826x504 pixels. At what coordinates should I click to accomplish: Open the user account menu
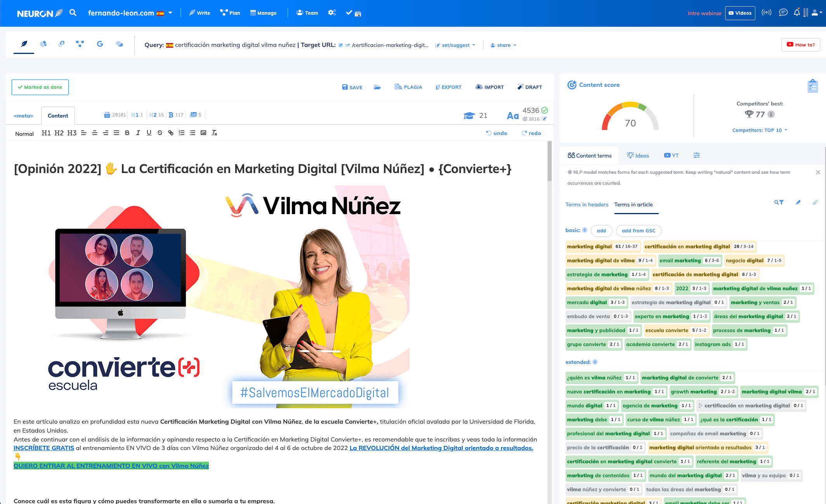[x=817, y=13]
